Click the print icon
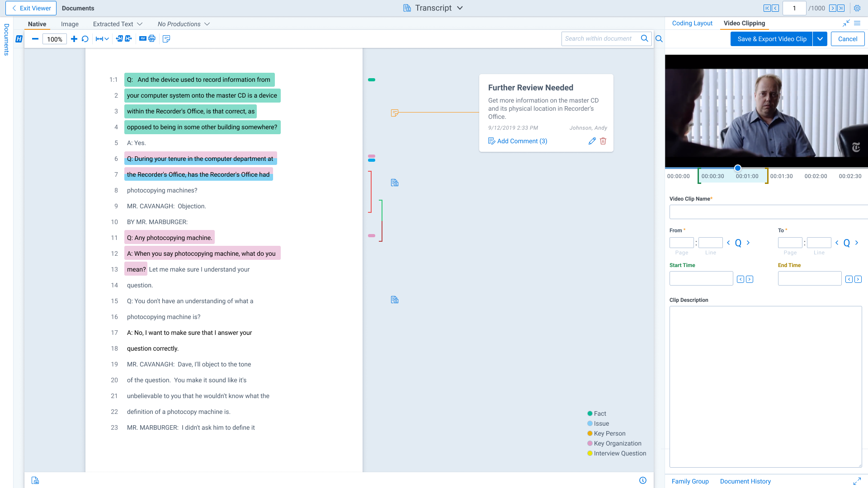The width and height of the screenshot is (868, 488). coord(152,39)
